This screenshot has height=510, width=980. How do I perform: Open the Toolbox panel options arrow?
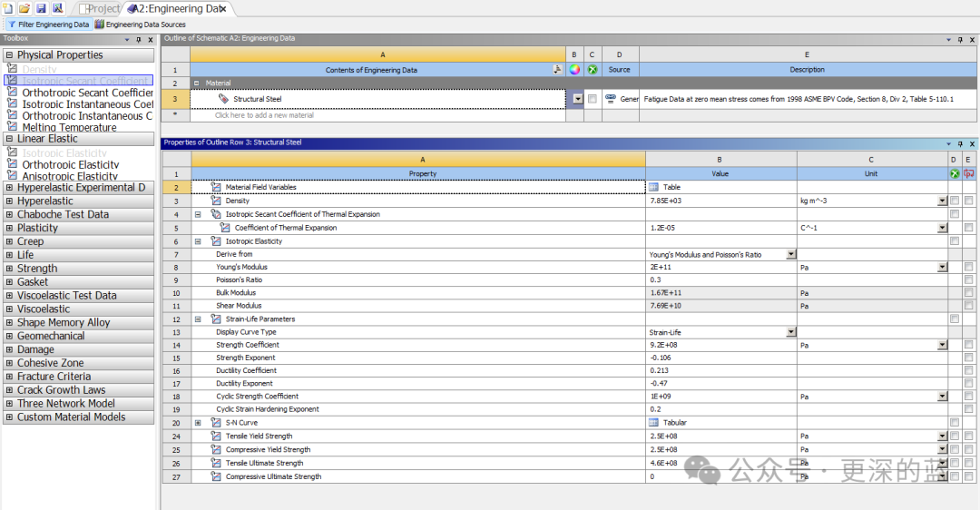point(128,39)
